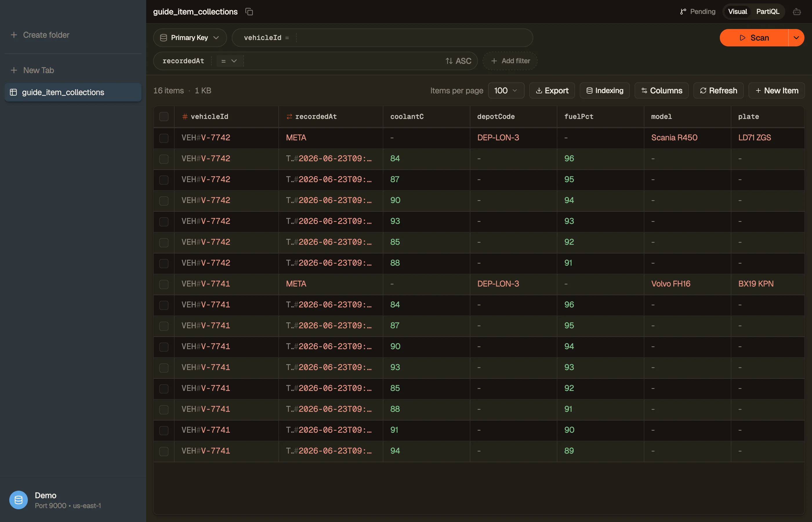The image size is (812, 522).
Task: Click the assistant bot icon at top right
Action: point(797,12)
